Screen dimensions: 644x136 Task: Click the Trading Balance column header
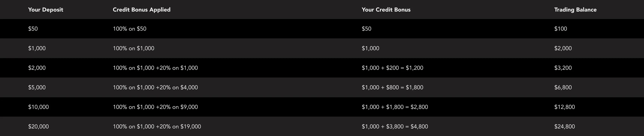(575, 10)
